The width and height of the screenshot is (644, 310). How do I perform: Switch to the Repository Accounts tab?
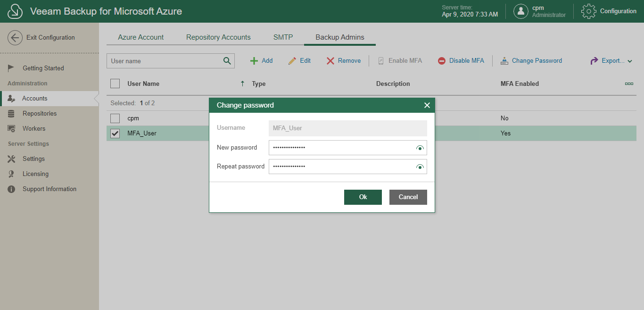tap(218, 37)
